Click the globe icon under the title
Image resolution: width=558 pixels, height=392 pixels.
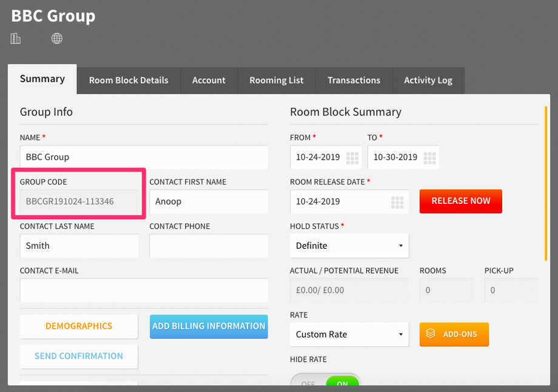coord(57,38)
